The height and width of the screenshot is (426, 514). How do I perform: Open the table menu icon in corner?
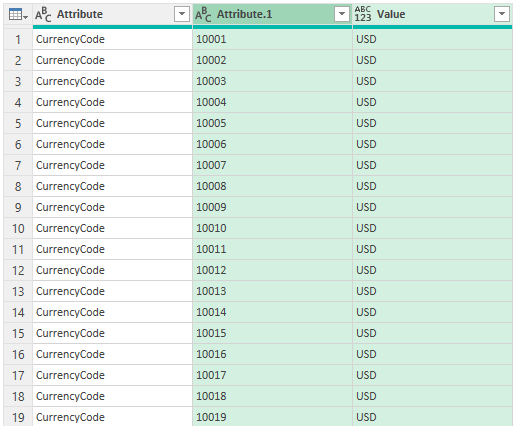click(18, 14)
